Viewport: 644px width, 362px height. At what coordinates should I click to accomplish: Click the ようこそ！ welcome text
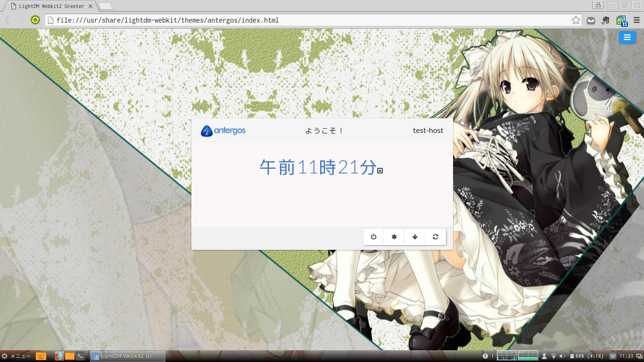pyautogui.click(x=324, y=131)
